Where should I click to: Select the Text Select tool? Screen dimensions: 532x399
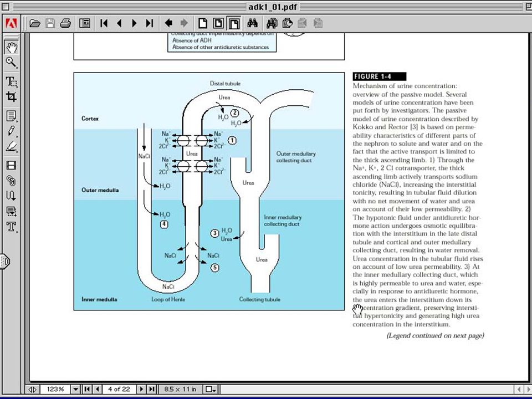point(11,81)
